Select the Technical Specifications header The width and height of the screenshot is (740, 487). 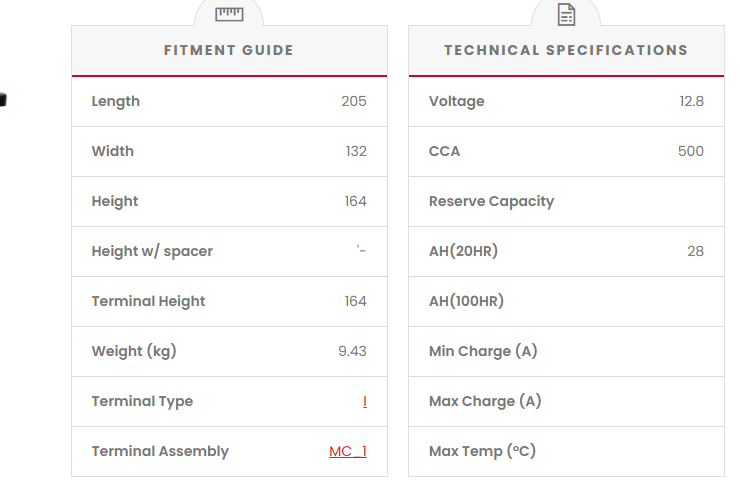[x=566, y=50]
